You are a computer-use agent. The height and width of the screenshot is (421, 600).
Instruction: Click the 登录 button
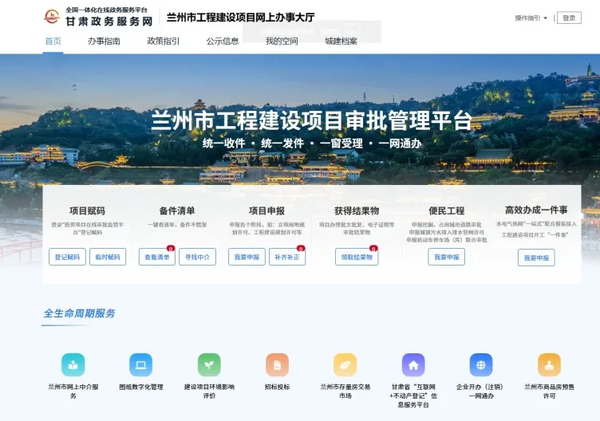pos(568,18)
